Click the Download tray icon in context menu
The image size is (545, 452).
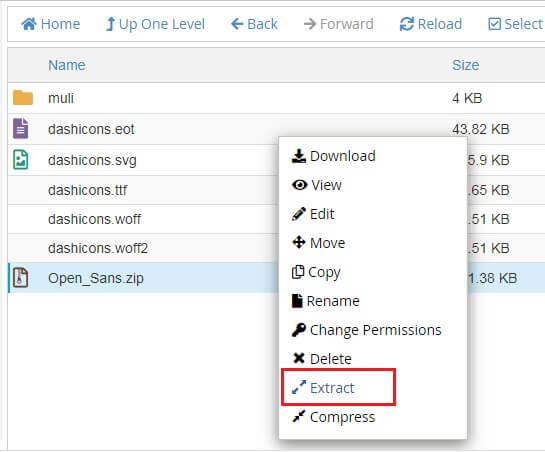(299, 156)
